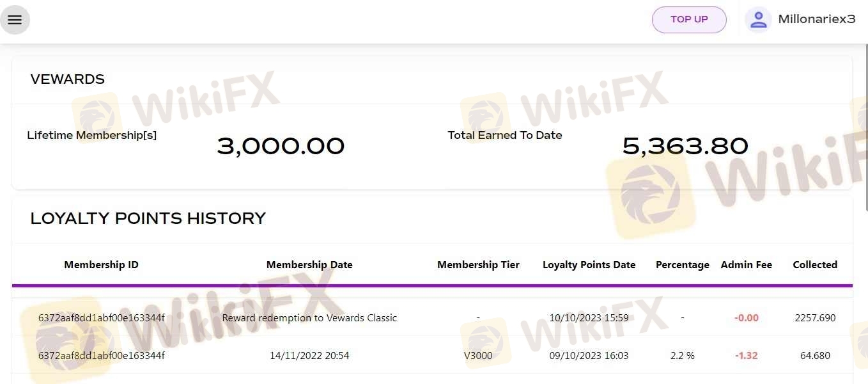Click the Reward redemption to Vewards Classic entry
The image size is (868, 384).
coord(309,318)
